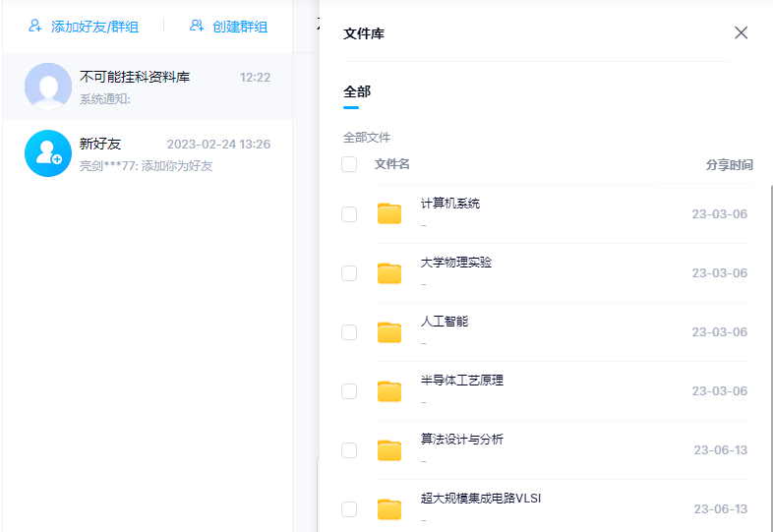
Task: Click the 文件名 column header
Action: point(392,163)
